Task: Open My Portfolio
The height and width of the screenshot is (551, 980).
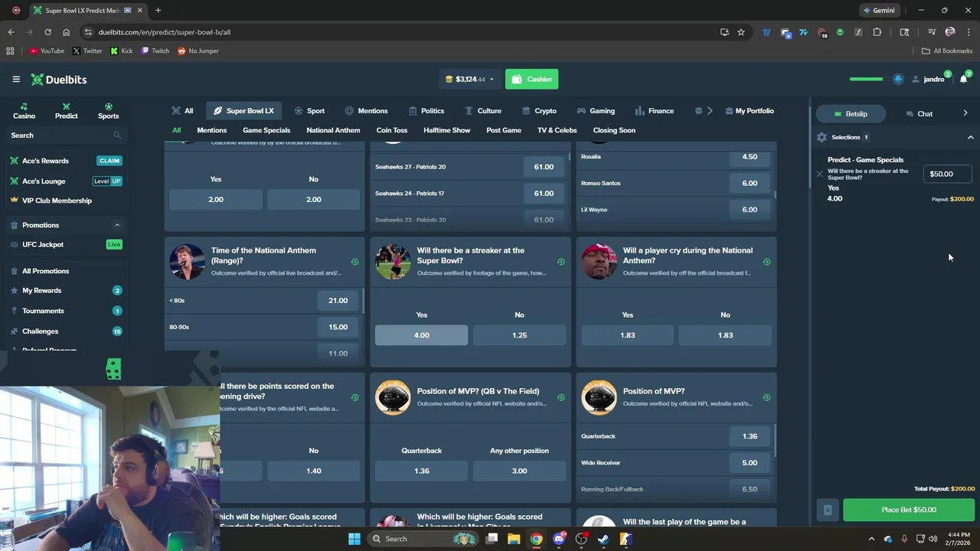Action: click(749, 111)
